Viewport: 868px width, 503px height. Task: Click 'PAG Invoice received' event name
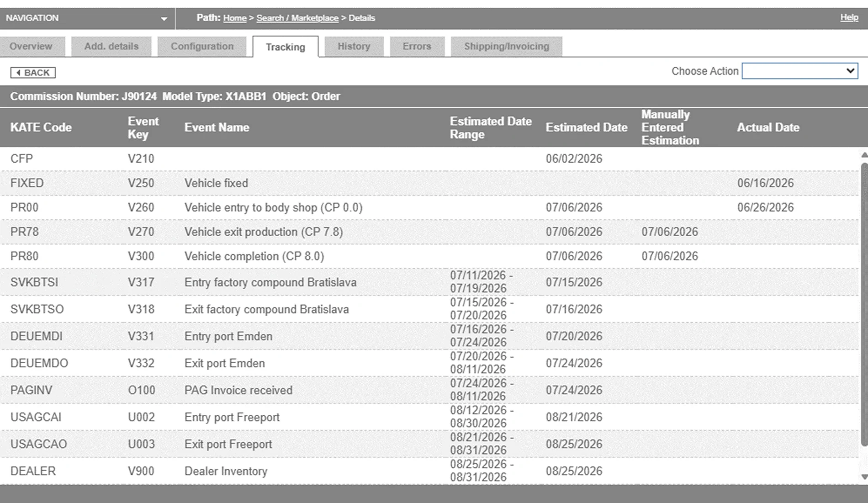click(238, 390)
